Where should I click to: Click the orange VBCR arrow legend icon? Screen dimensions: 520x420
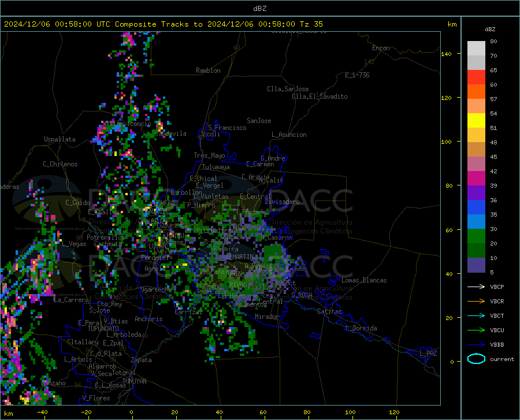click(x=476, y=301)
